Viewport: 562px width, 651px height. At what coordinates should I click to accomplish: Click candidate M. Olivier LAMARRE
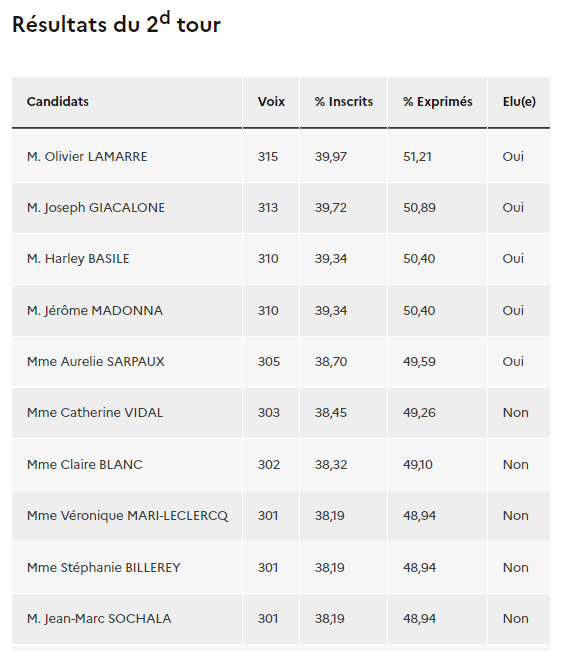87,157
